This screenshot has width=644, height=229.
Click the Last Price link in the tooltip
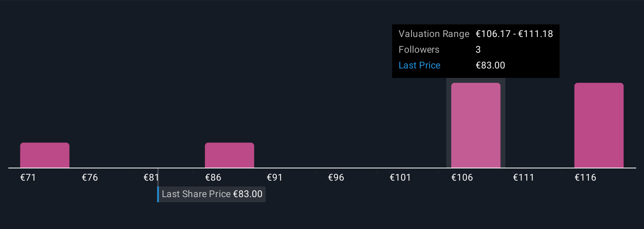point(419,65)
